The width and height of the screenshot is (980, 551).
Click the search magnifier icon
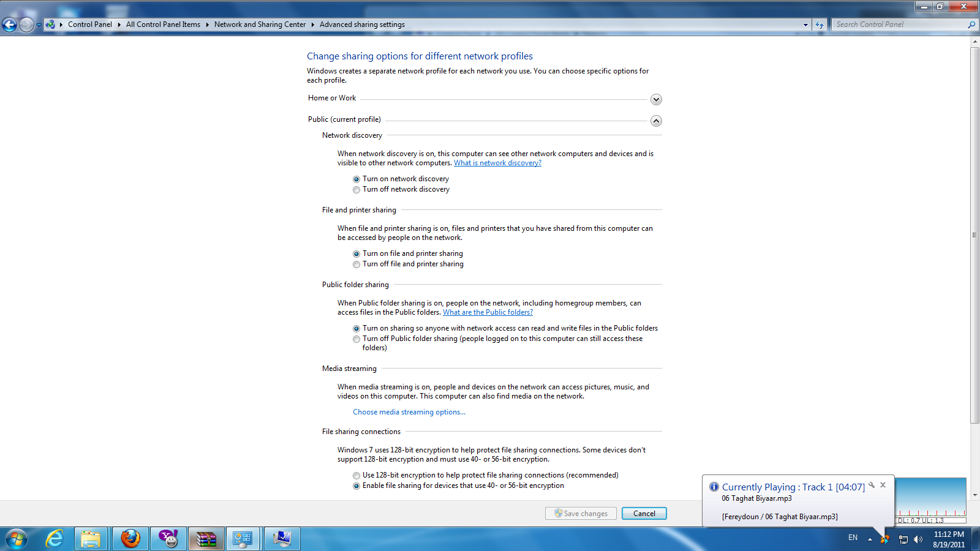tap(971, 24)
